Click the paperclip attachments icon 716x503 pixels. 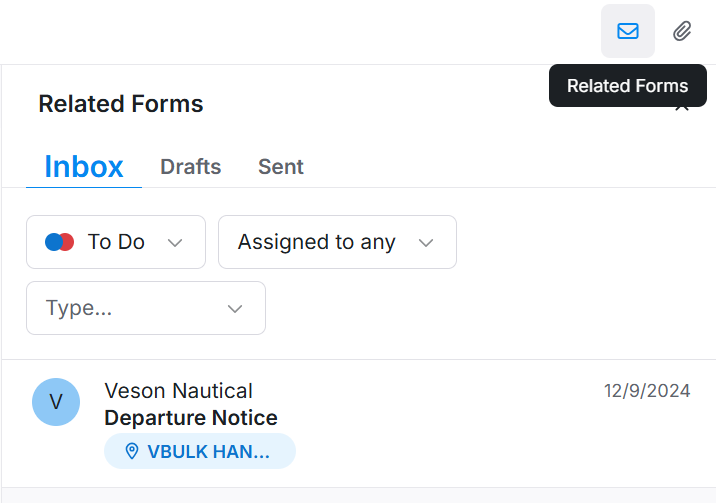tap(682, 31)
